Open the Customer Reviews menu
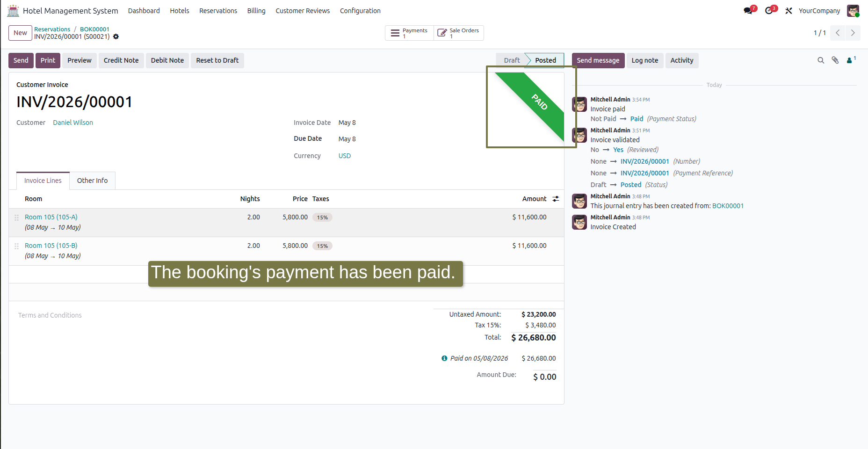Screen dimensions: 868x449 (x=303, y=10)
